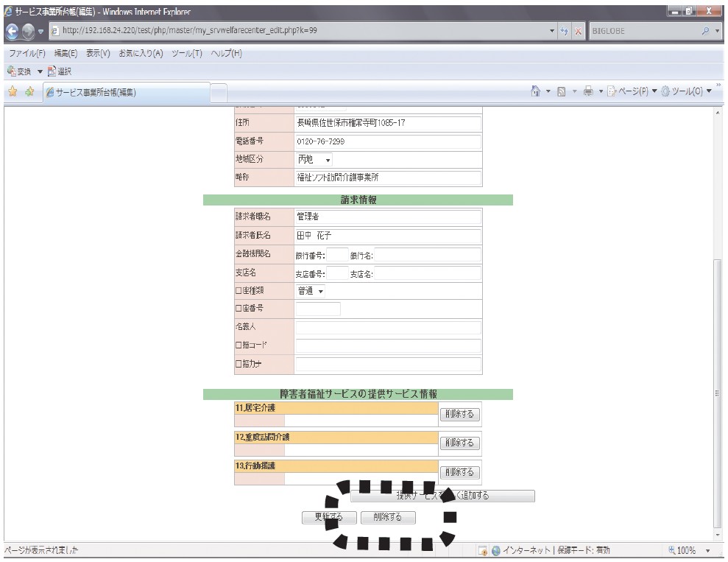728x562 pixels.
Task: Open the RSS feeds icon
Action: [562, 91]
